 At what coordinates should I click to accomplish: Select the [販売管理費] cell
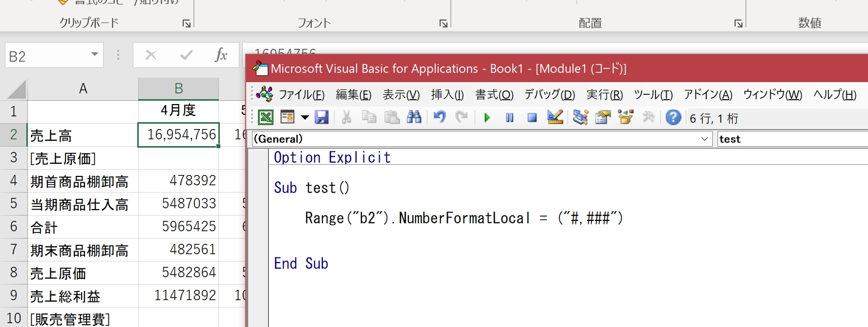click(83, 318)
